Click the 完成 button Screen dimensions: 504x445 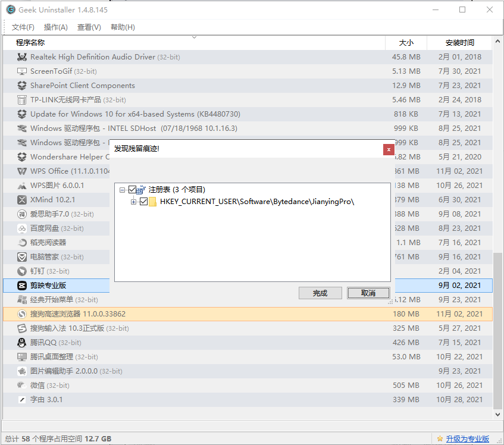[320, 293]
